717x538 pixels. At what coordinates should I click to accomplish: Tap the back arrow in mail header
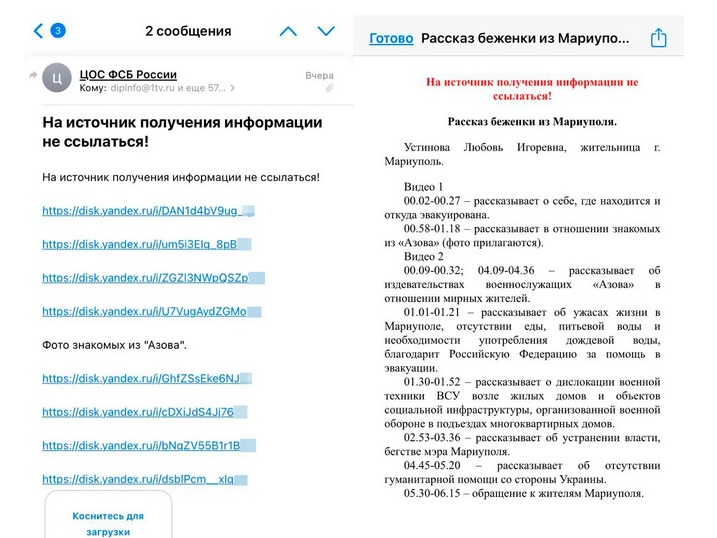point(38,31)
